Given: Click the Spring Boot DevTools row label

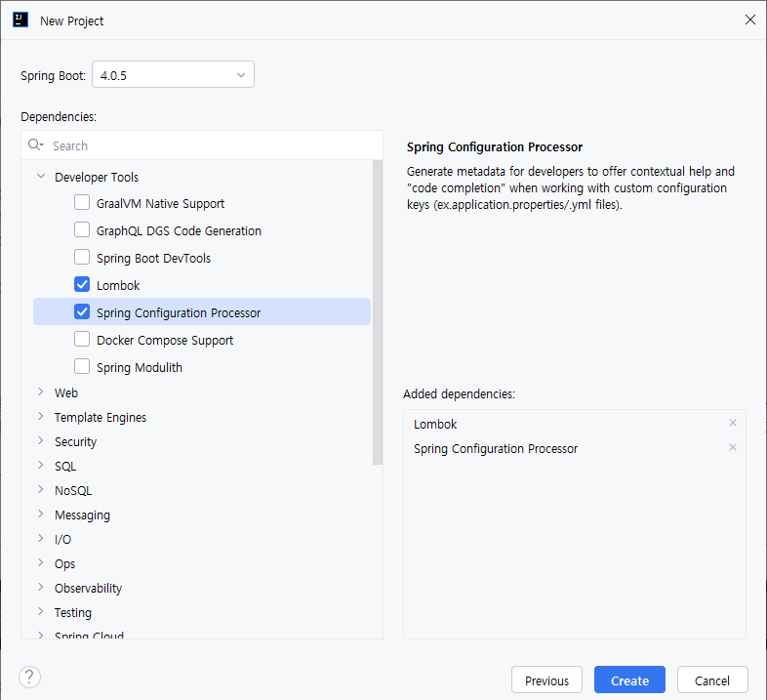Looking at the screenshot, I should [x=153, y=259].
